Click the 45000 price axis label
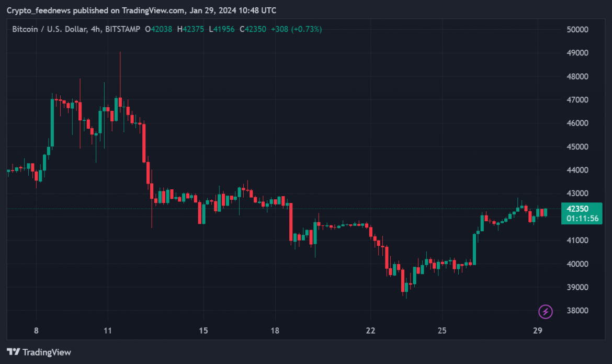 click(579, 146)
